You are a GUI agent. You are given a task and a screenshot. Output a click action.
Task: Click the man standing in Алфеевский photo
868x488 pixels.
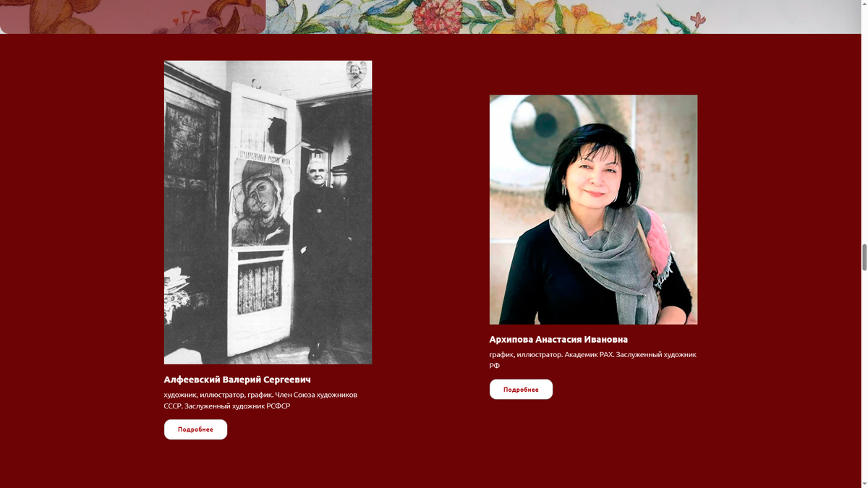pos(318,253)
